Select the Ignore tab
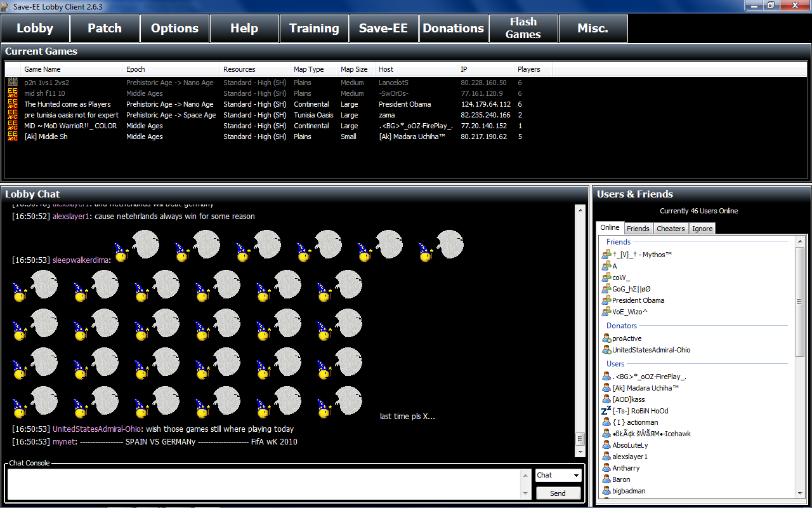Image resolution: width=812 pixels, height=508 pixels. pos(702,229)
